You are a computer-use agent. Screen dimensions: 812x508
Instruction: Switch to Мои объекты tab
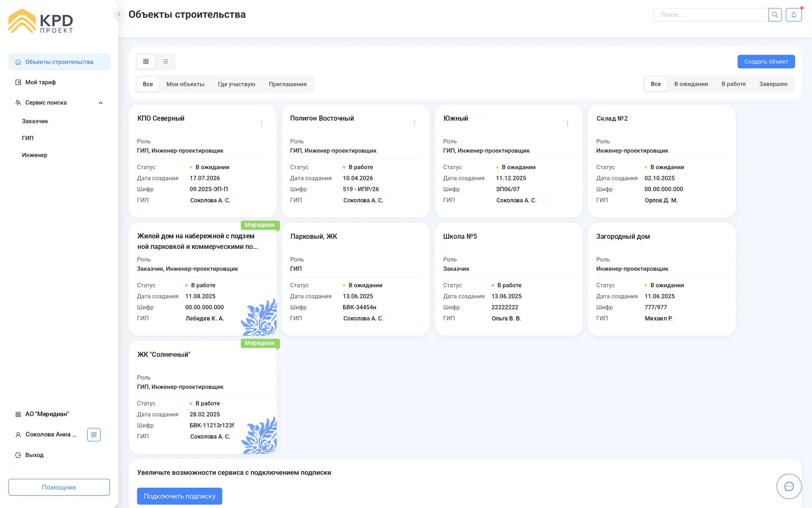tap(185, 84)
